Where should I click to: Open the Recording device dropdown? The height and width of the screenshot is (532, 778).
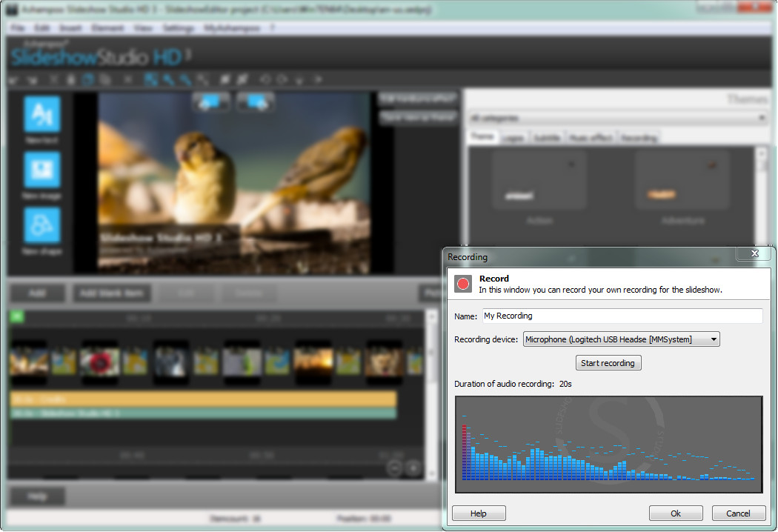coord(714,339)
